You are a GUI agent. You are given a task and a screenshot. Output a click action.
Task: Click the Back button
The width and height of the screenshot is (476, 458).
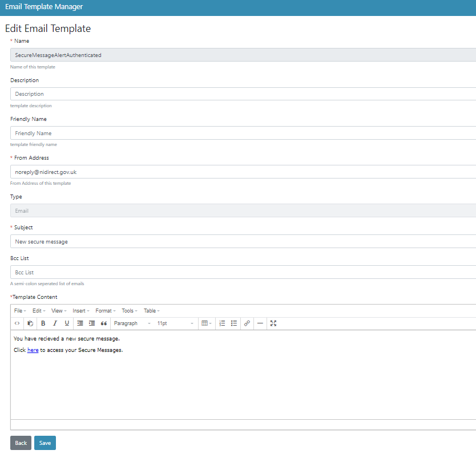coord(21,443)
